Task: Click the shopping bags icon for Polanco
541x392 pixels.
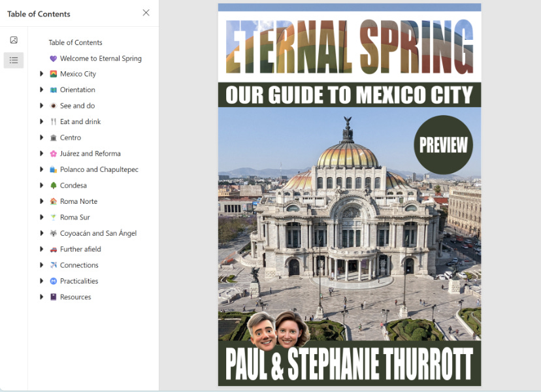Action: 53,169
